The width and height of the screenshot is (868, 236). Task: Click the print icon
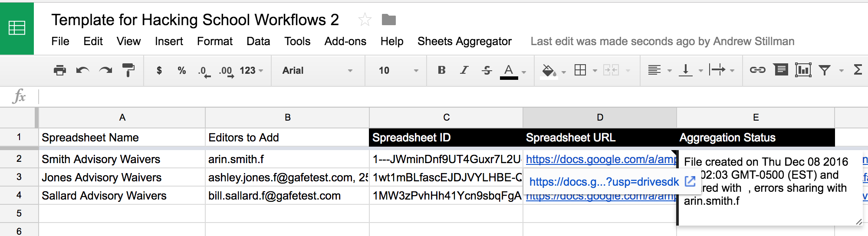[x=59, y=70]
